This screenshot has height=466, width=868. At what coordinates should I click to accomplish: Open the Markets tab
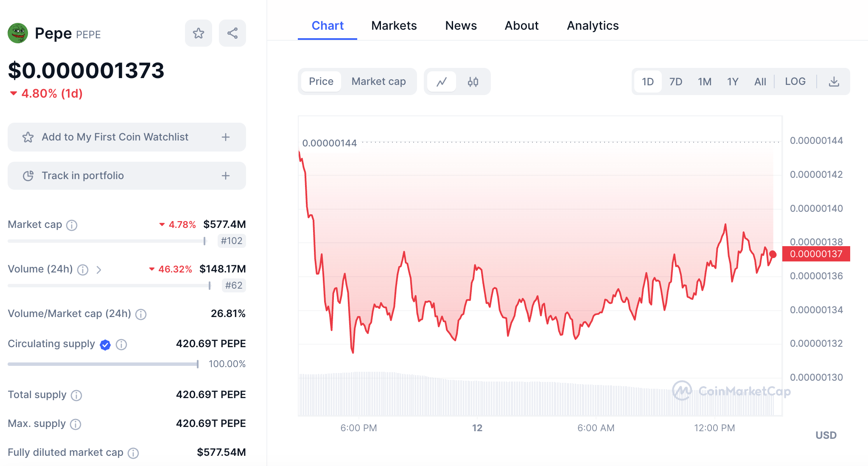coord(394,25)
